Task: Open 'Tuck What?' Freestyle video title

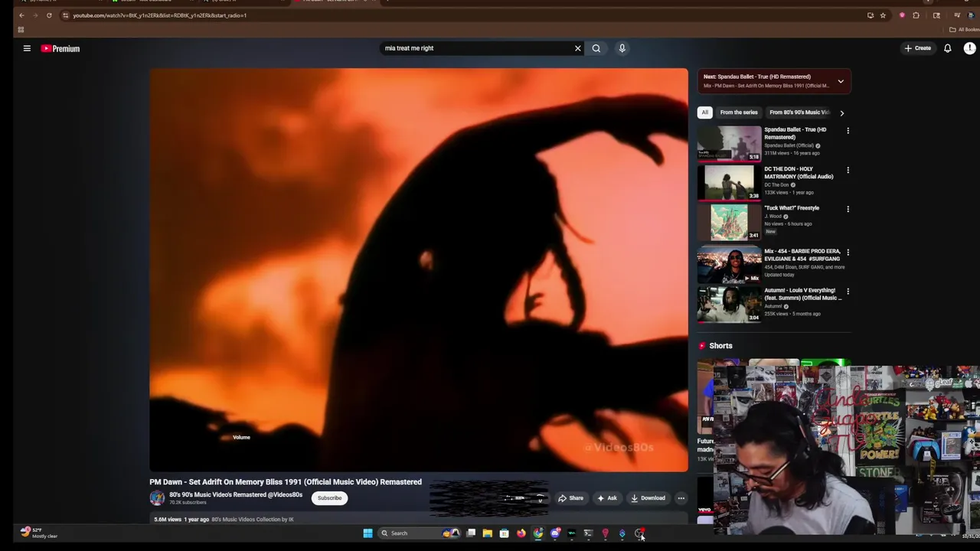Action: click(791, 208)
